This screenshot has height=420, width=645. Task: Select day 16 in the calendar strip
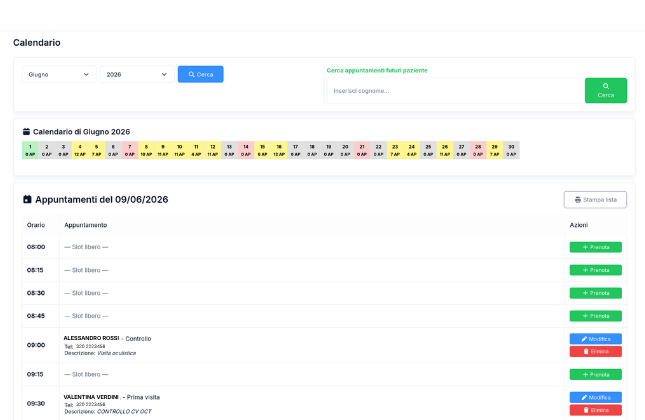(x=279, y=150)
